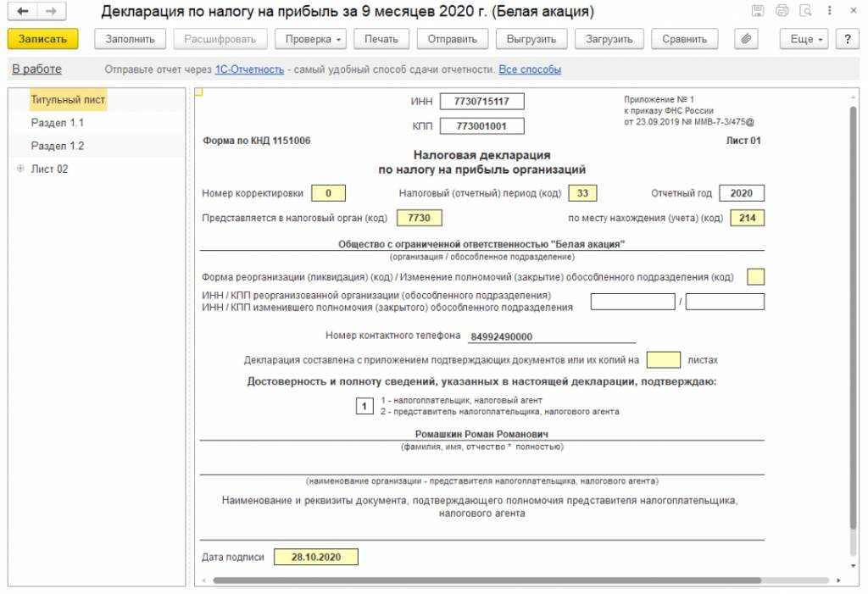Open the three-dot options menu
868x594 pixels.
[x=829, y=12]
